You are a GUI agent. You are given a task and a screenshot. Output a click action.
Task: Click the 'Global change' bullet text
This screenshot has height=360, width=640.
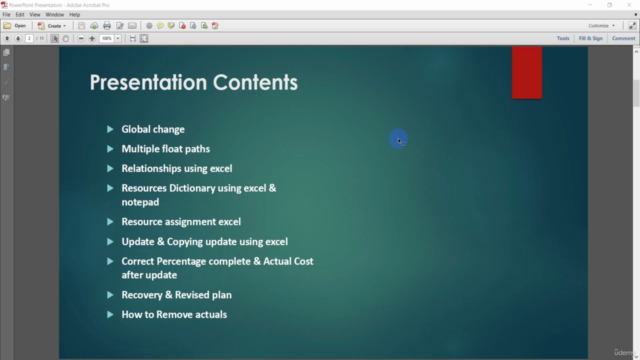[153, 129]
